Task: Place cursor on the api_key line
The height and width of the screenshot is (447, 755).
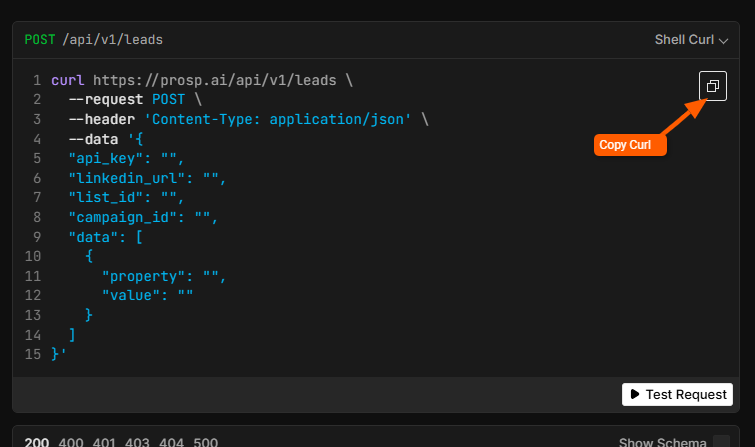Action: [x=108, y=158]
